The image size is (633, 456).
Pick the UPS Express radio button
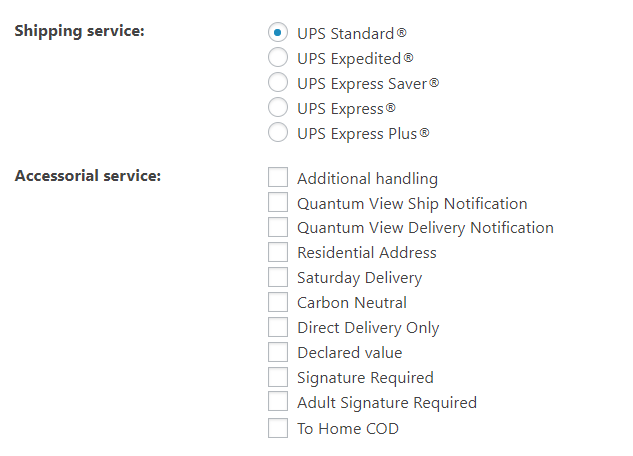coord(278,107)
